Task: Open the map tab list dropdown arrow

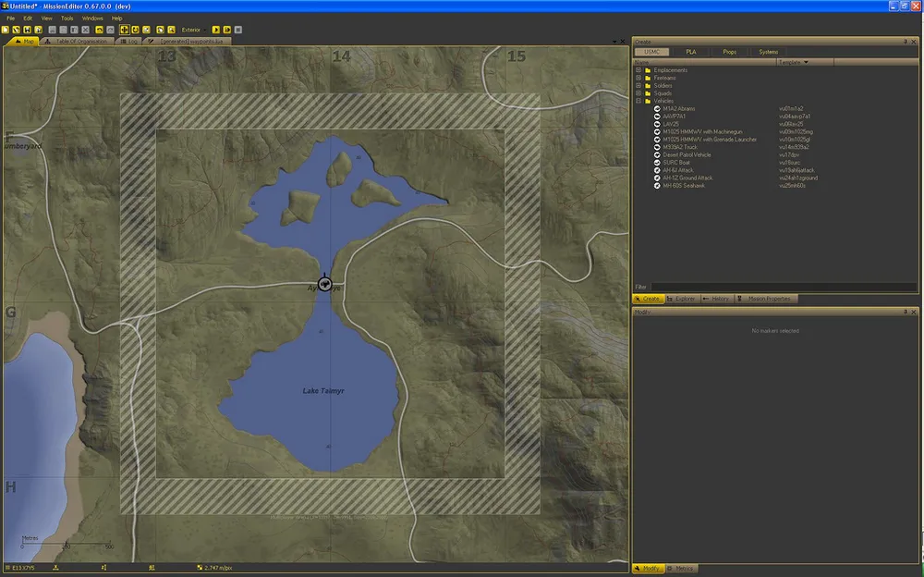Action: 614,42
